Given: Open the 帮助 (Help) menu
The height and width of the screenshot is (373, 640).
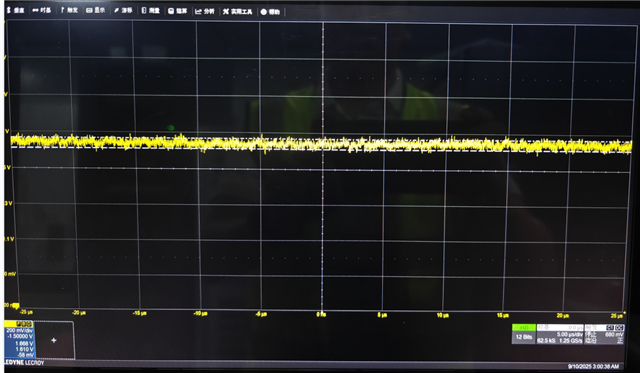Looking at the screenshot, I should tap(270, 12).
